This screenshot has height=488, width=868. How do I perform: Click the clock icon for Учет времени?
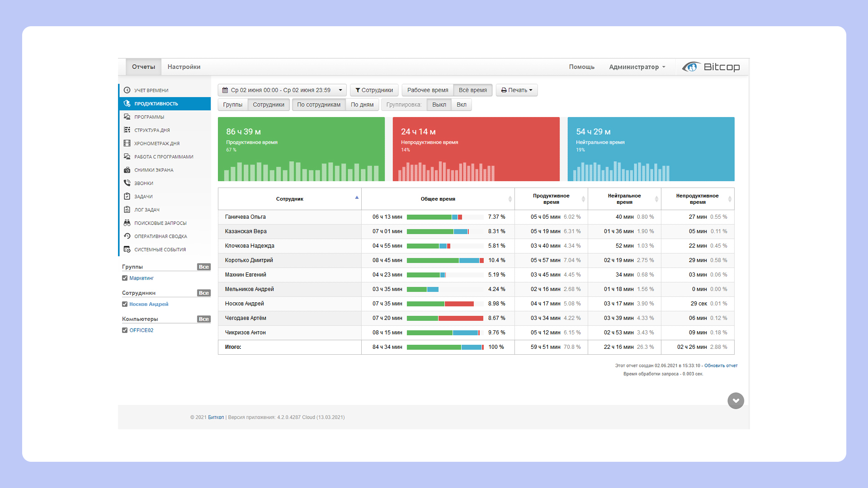(127, 90)
